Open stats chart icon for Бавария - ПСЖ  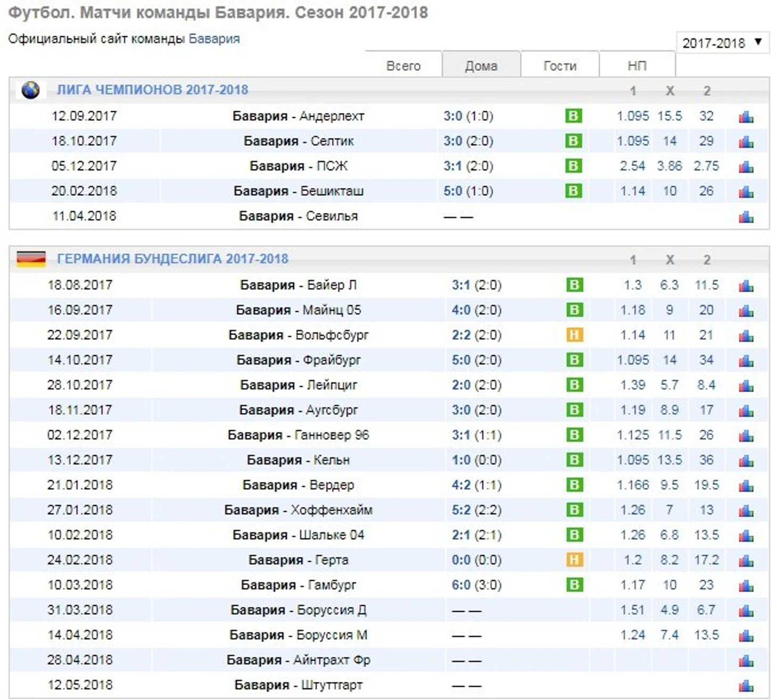click(x=746, y=167)
